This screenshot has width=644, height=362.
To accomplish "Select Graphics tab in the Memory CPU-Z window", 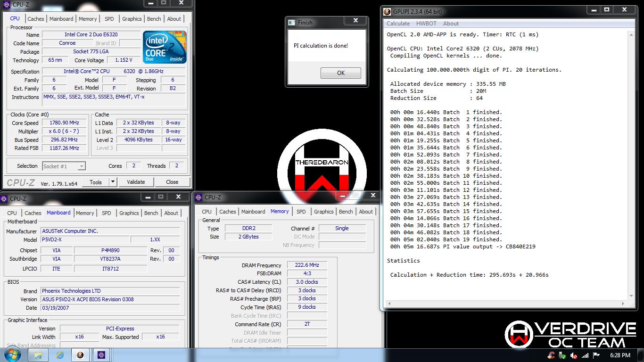I will (x=323, y=212).
